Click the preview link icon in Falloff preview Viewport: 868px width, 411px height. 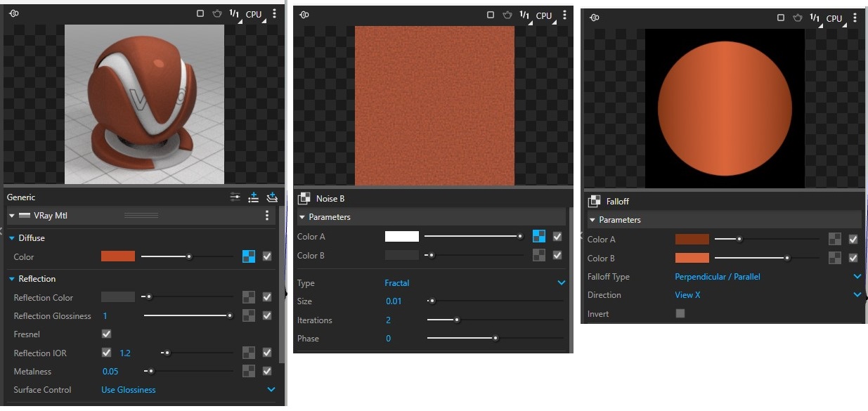coord(595,18)
